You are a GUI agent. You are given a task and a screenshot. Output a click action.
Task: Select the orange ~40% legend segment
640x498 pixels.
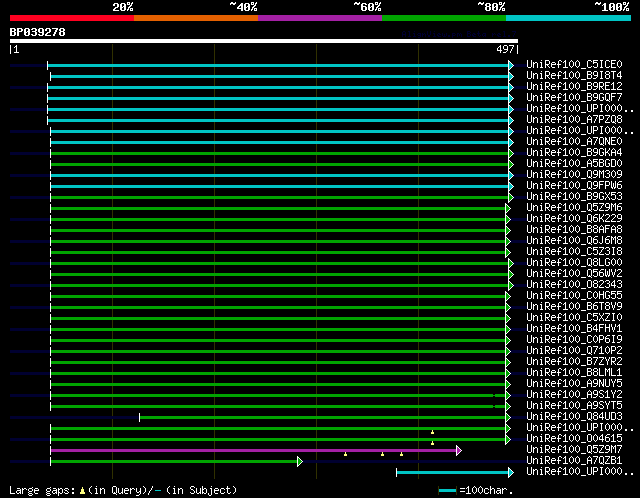pyautogui.click(x=195, y=18)
